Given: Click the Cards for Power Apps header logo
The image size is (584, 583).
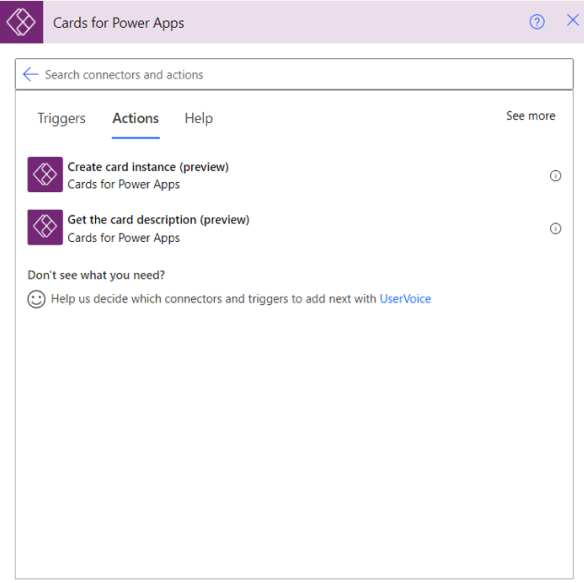Looking at the screenshot, I should point(22,22).
